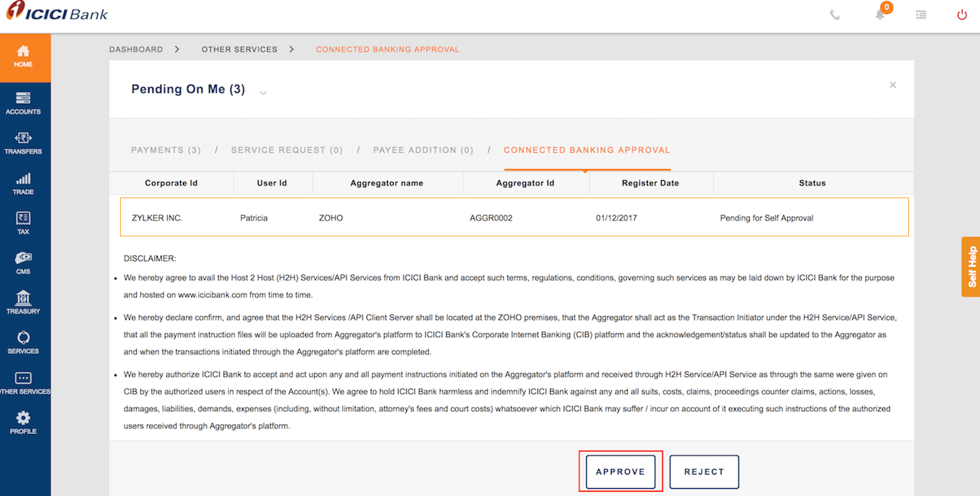Screen dimensions: 980x496
Task: Click the Services sidebar icon
Action: [23, 342]
